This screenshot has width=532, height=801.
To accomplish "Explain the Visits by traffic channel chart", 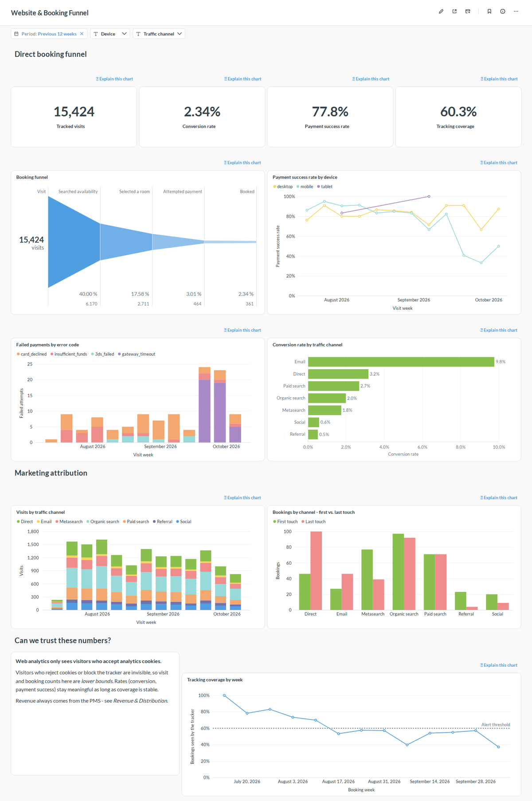I will point(242,498).
